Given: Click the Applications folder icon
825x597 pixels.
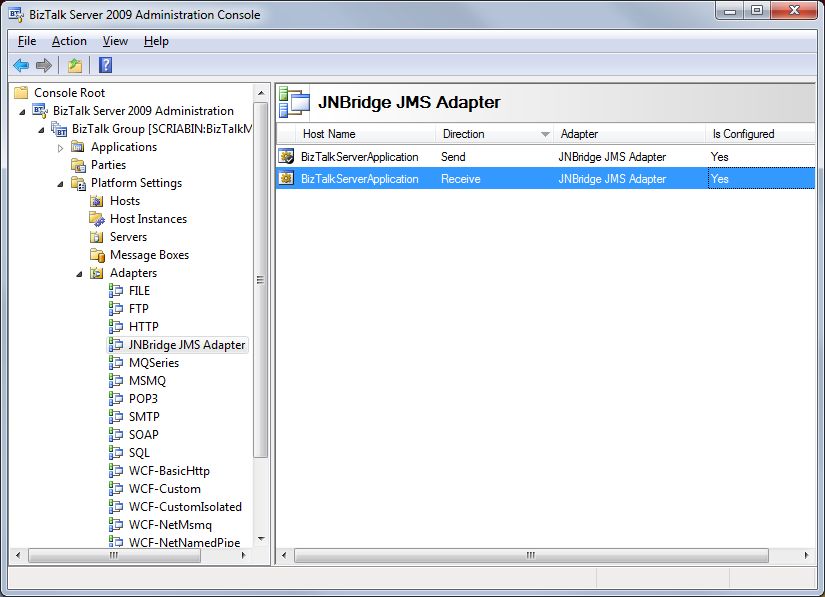Looking at the screenshot, I should click(78, 146).
